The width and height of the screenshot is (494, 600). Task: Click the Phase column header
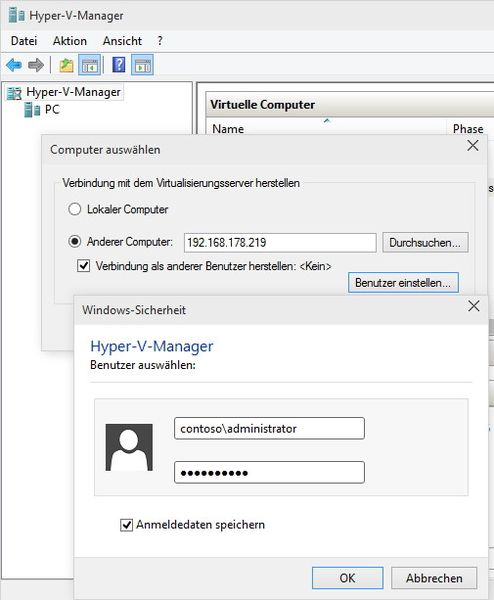tap(468, 129)
